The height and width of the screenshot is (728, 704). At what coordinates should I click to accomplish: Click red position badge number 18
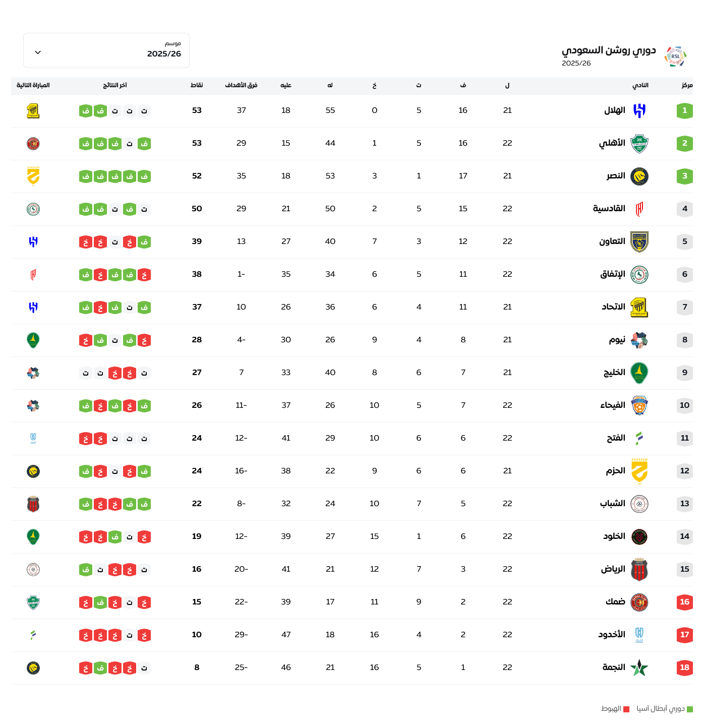click(x=684, y=668)
